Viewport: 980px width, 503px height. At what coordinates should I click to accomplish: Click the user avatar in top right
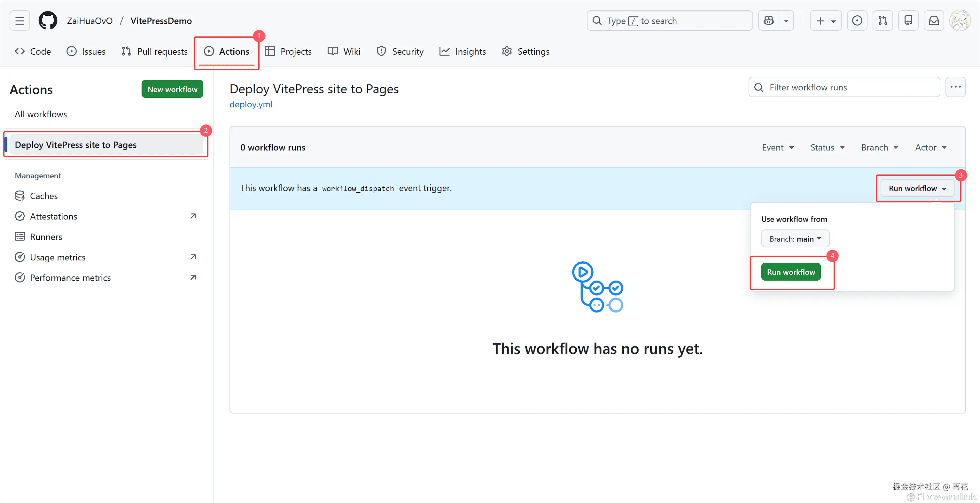click(x=960, y=20)
